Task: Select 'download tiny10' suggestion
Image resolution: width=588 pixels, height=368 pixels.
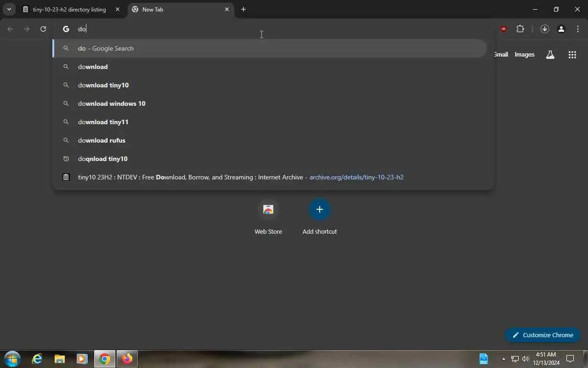Action: click(270, 85)
